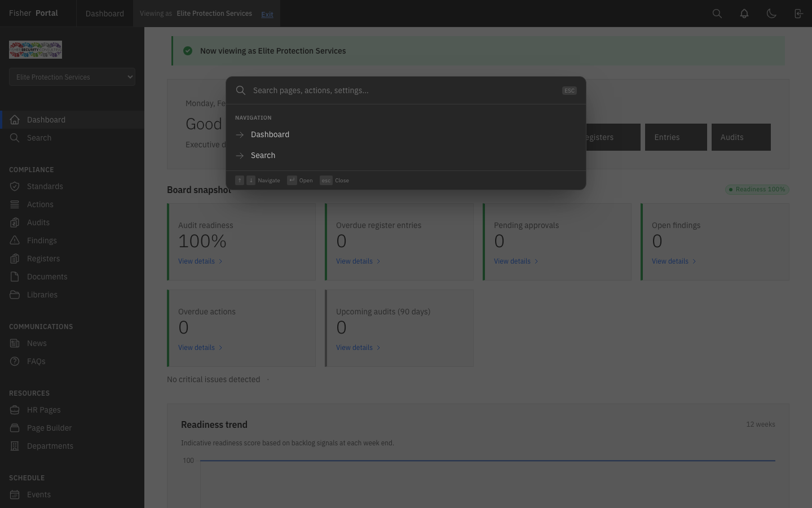Click the Dashboard home icon in sidebar
This screenshot has width=812, height=508.
[15, 120]
